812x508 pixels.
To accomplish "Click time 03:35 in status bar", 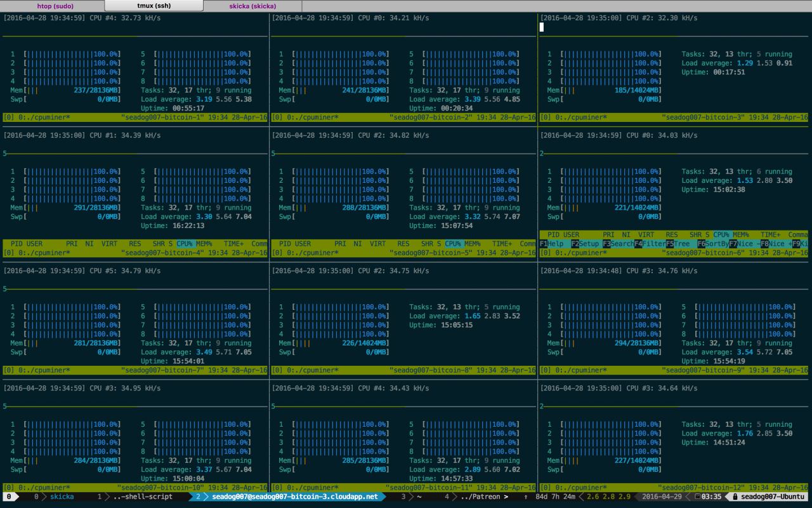I will click(712, 497).
